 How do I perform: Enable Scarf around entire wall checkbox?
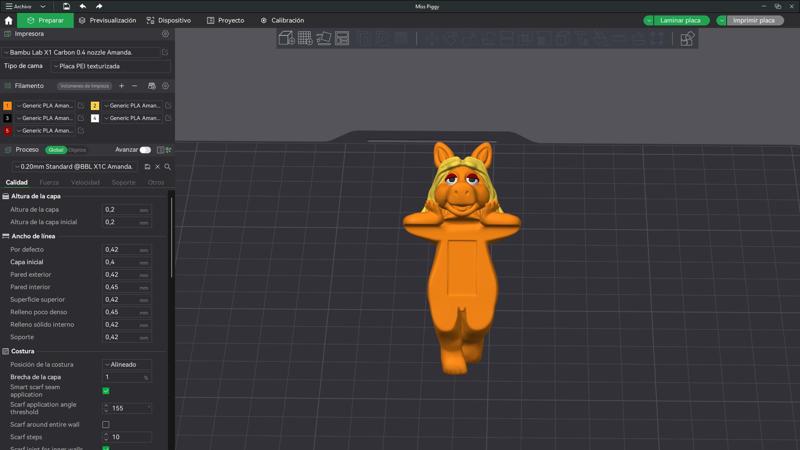point(106,424)
